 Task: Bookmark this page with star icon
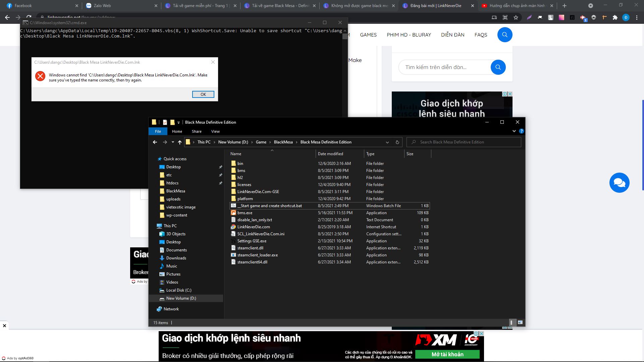(x=516, y=17)
